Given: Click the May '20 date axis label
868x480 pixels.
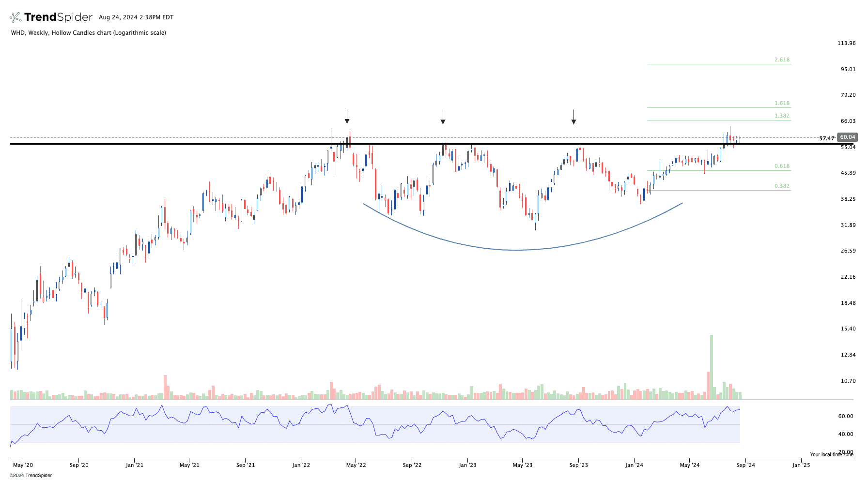Looking at the screenshot, I should 23,465.
